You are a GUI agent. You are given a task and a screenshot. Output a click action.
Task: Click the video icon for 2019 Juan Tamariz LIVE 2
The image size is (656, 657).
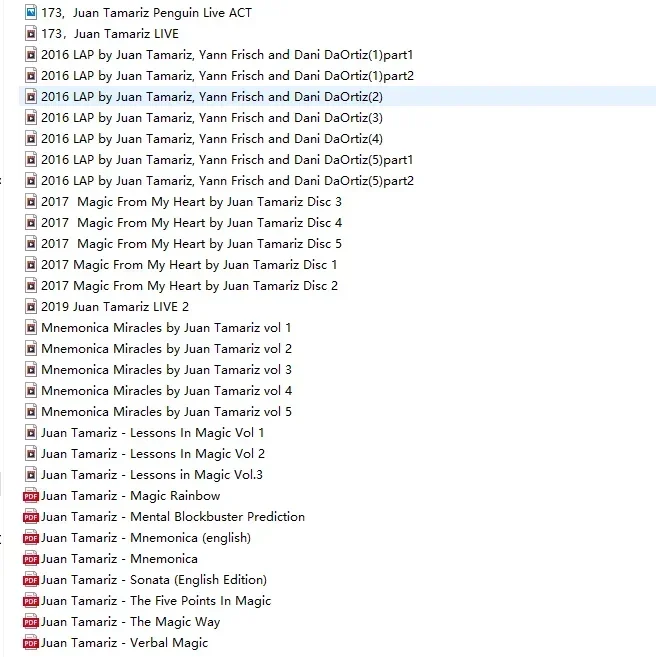[31, 306]
